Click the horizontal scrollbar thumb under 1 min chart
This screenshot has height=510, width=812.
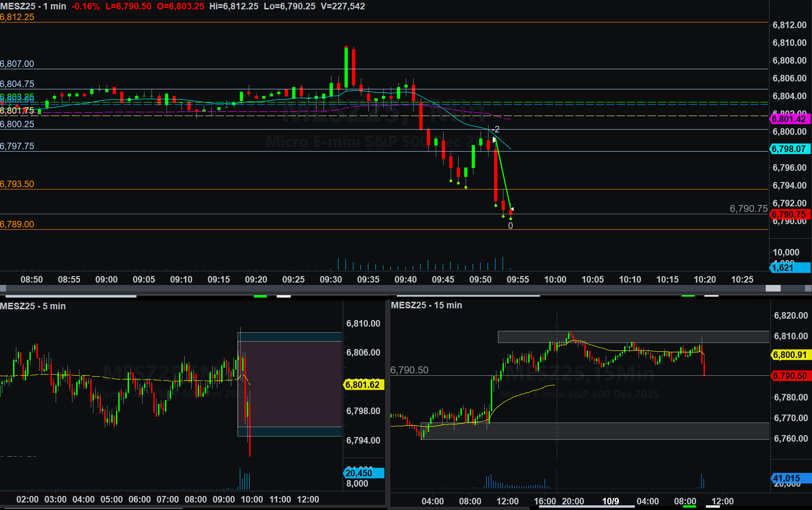pos(773,289)
